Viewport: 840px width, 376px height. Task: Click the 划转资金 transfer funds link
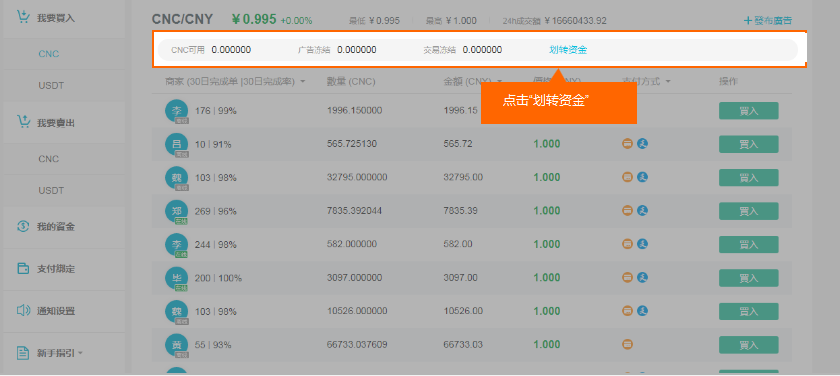[x=568, y=50]
